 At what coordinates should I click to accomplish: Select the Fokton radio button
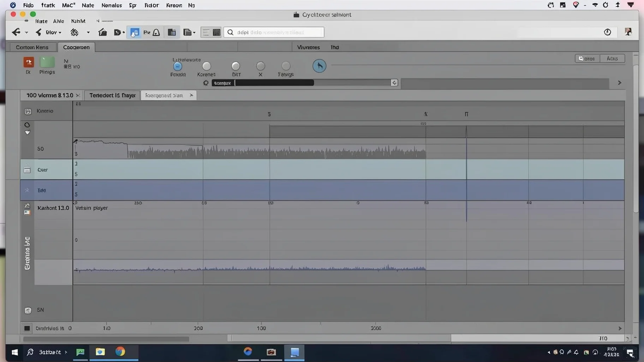[177, 66]
